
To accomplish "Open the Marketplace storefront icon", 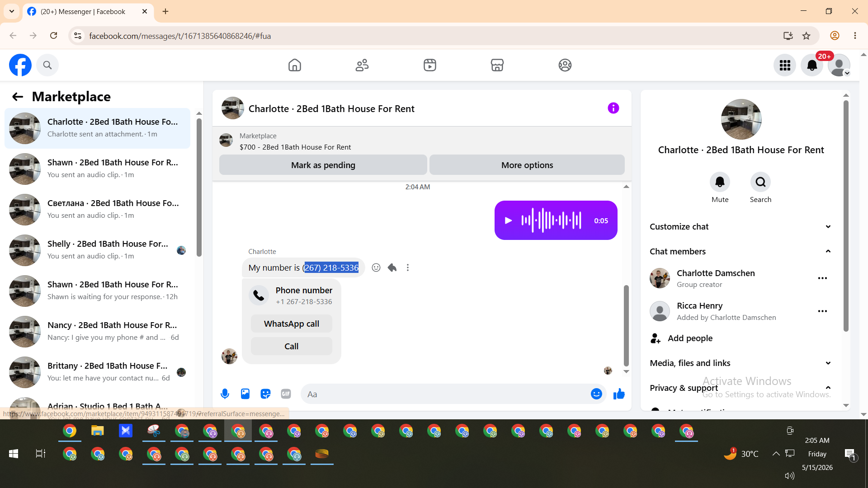I will tap(497, 65).
